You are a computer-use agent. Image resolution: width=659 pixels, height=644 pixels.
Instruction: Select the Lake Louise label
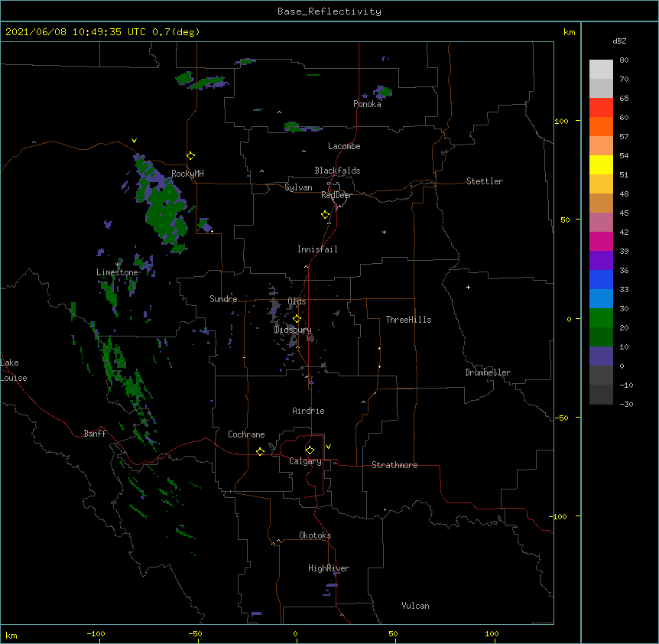point(12,370)
